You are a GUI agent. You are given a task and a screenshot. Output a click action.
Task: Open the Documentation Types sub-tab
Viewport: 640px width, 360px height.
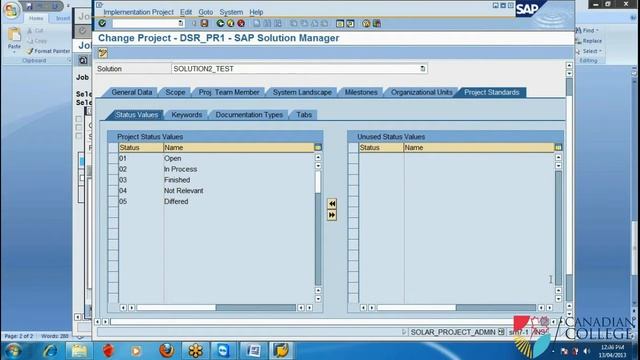(249, 115)
